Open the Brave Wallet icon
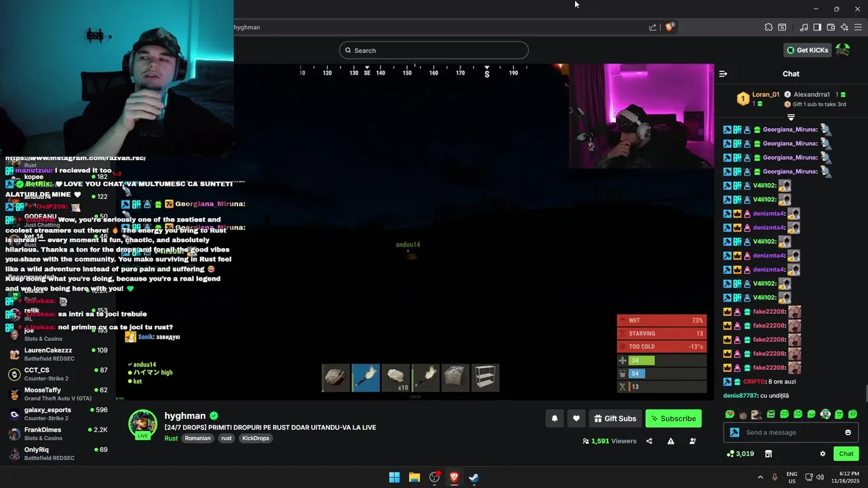 (831, 27)
